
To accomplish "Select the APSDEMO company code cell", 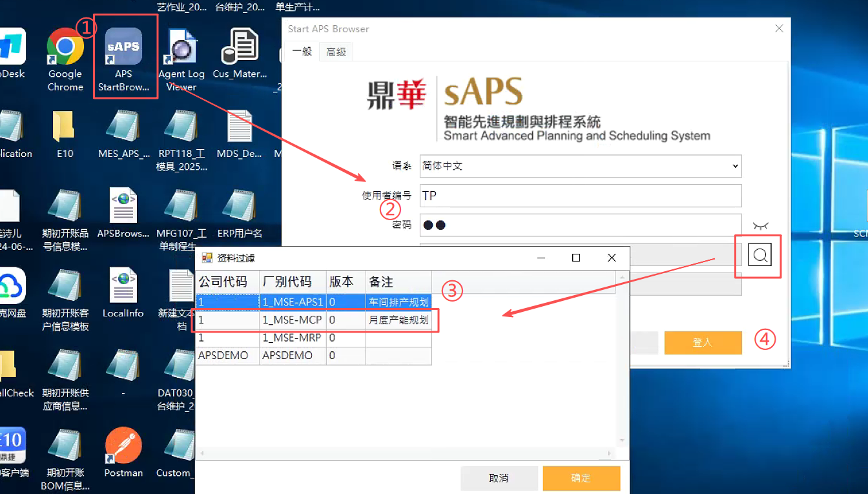I will 227,356.
